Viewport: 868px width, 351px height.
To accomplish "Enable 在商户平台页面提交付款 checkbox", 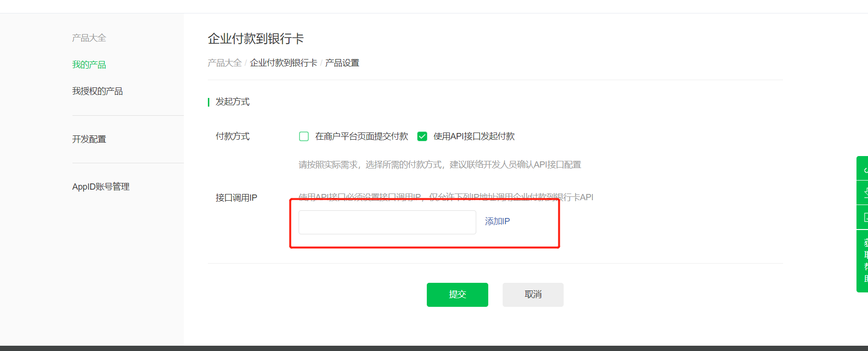I will click(x=304, y=136).
